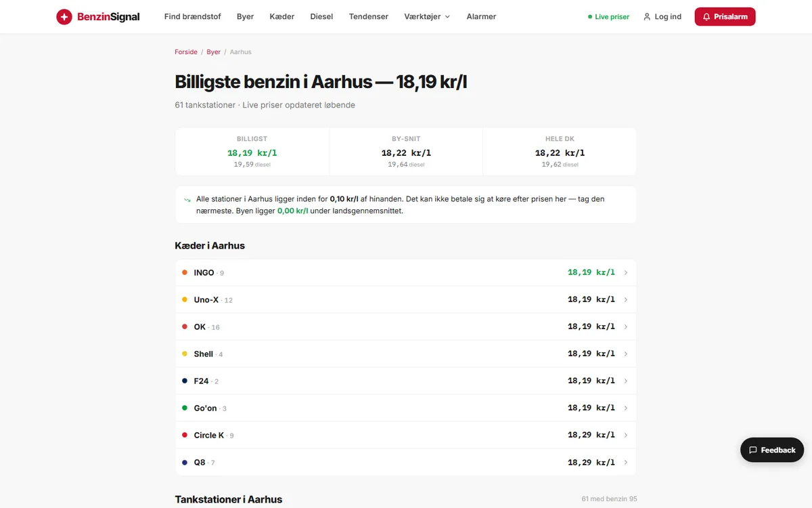Click the BenzinSignal logo
The width and height of the screenshot is (812, 508).
tap(97, 17)
